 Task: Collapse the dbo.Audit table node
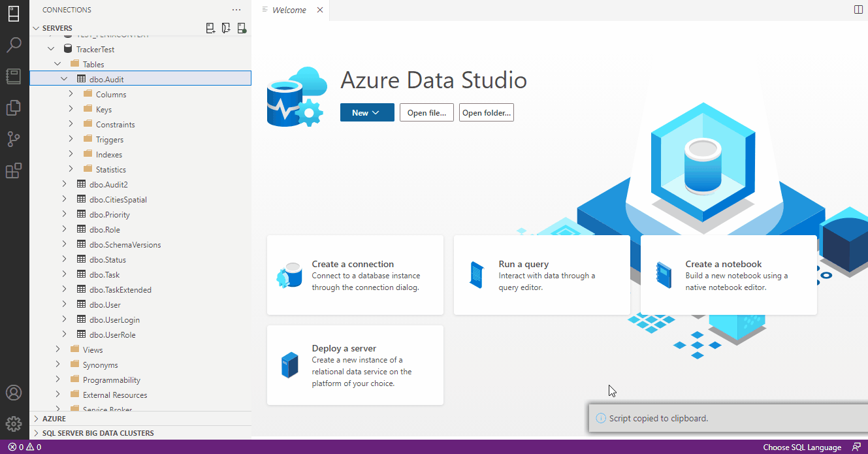click(64, 79)
